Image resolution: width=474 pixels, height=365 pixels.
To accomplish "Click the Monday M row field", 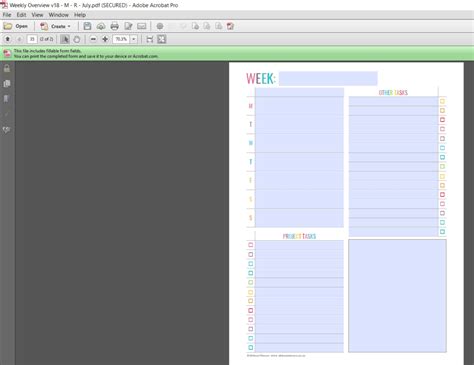I will pos(299,106).
